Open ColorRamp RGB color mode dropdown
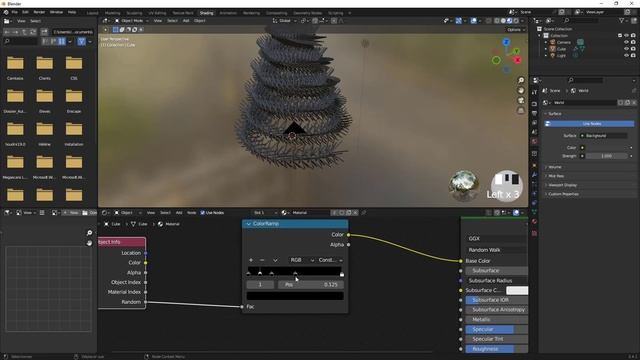 tap(301, 260)
